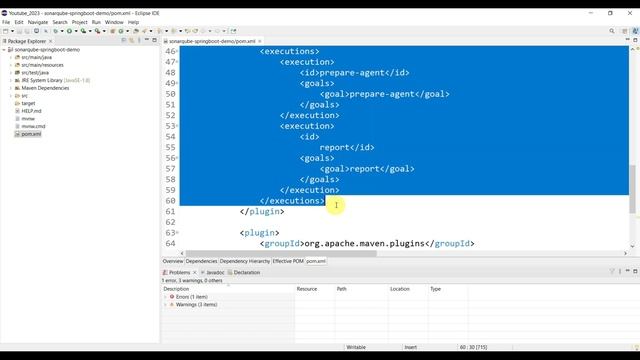Click the Path column header
The width and height of the screenshot is (640, 360).
pos(361,289)
